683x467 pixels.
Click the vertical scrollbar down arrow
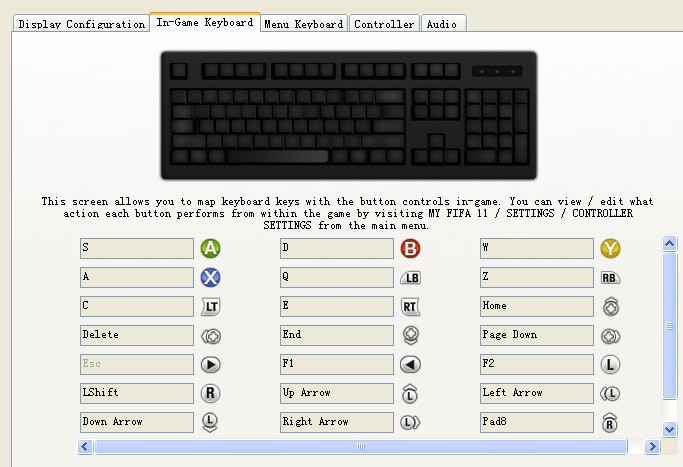670,429
